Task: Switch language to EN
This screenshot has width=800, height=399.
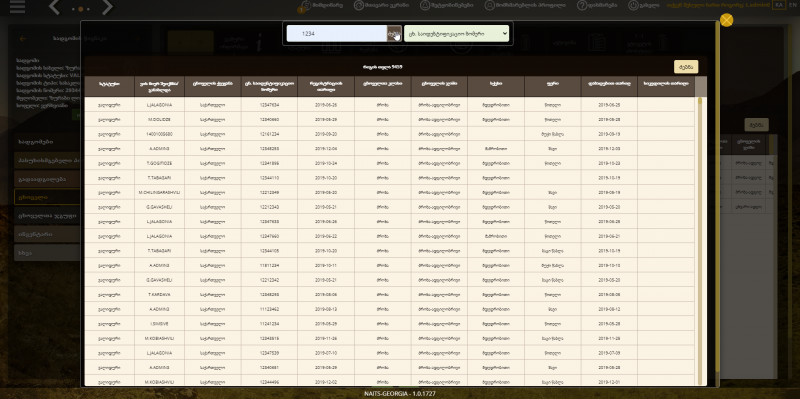Action: click(792, 5)
